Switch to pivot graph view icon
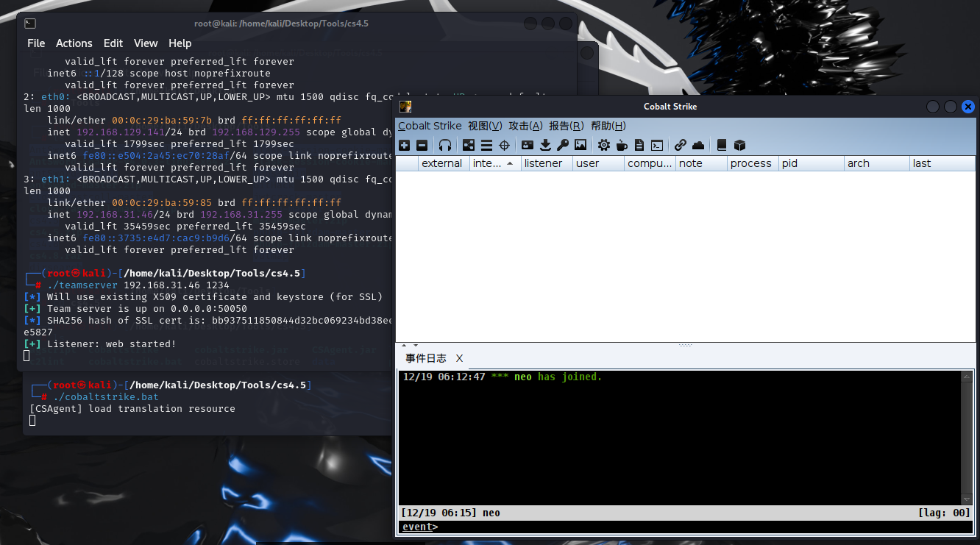 point(469,146)
